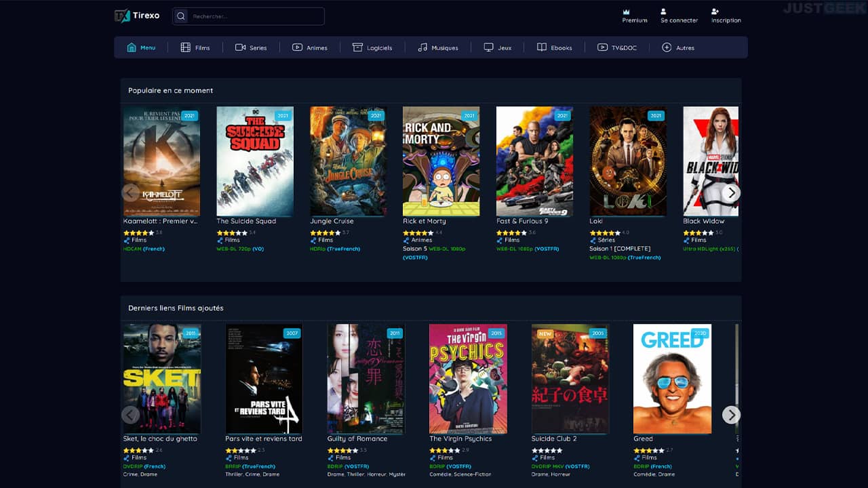Focus the Rechercher search field
The width and height of the screenshot is (868, 488).
[248, 16]
